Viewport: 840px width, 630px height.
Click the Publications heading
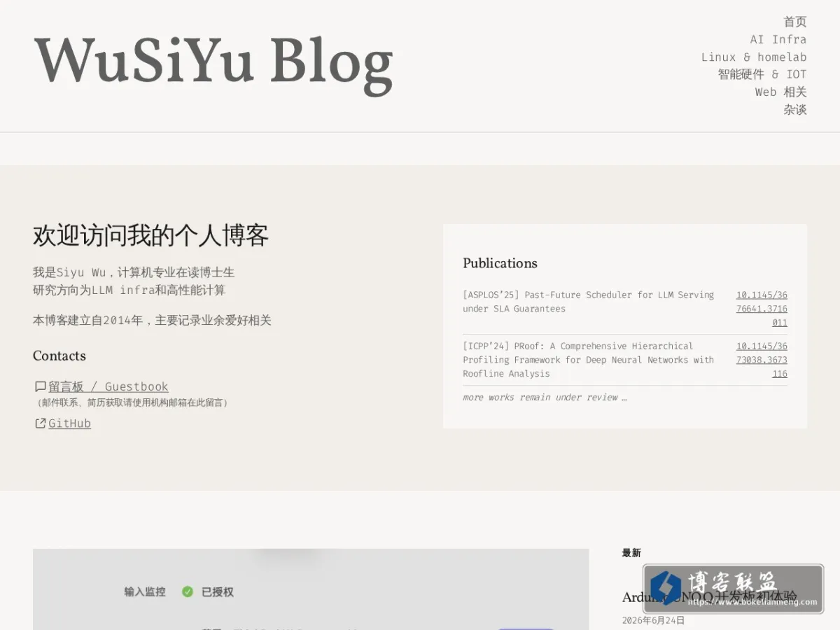point(500,263)
